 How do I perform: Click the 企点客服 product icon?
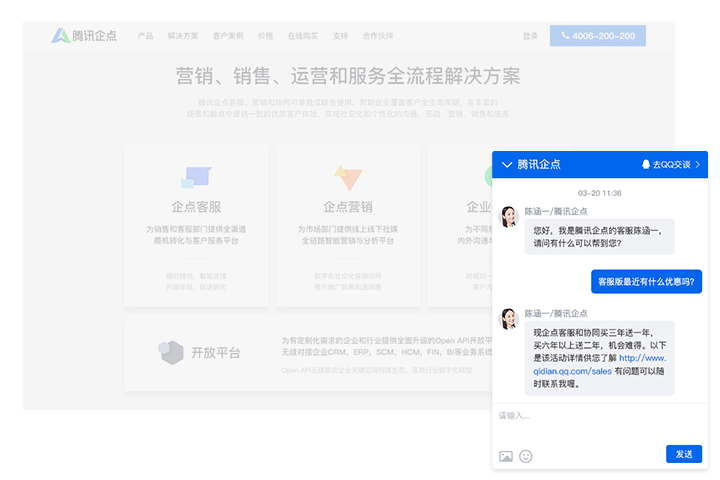pyautogui.click(x=196, y=177)
